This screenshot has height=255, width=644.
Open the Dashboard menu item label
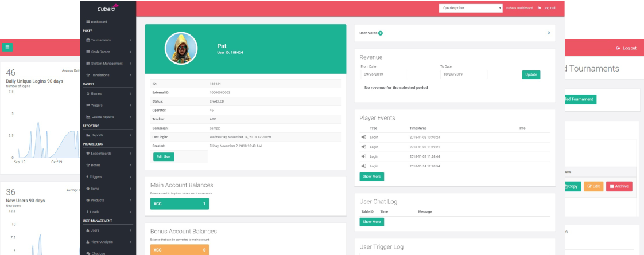coord(99,22)
